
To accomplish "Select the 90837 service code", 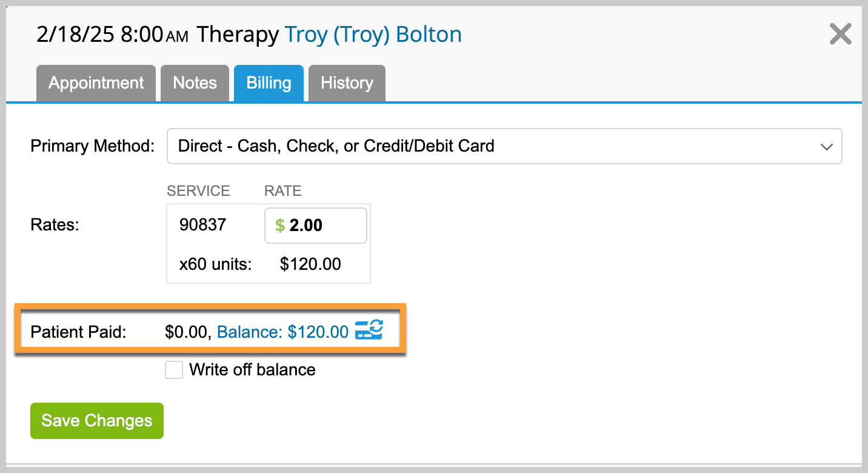I will pos(202,226).
